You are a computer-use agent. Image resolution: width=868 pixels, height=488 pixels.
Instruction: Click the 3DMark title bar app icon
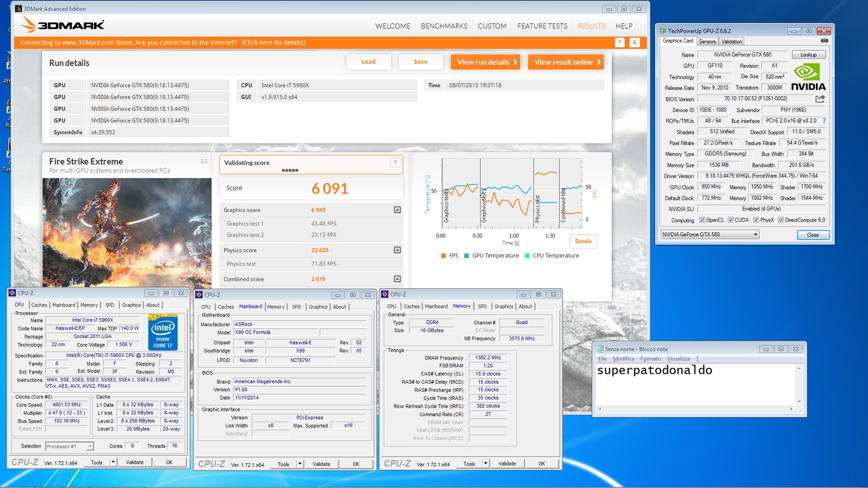(19, 9)
